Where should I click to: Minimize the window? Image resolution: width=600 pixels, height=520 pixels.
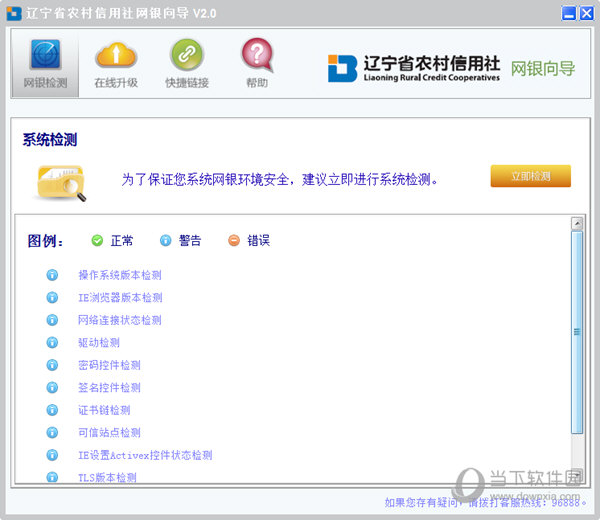click(x=569, y=13)
